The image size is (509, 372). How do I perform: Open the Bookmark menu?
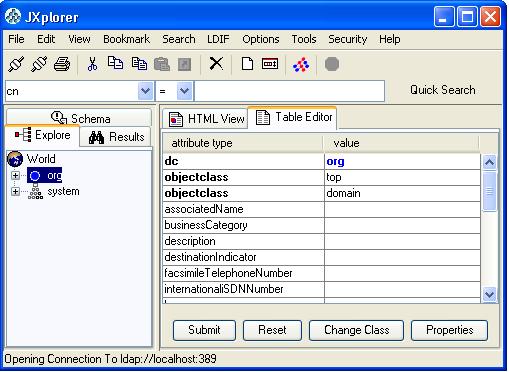[x=126, y=39]
